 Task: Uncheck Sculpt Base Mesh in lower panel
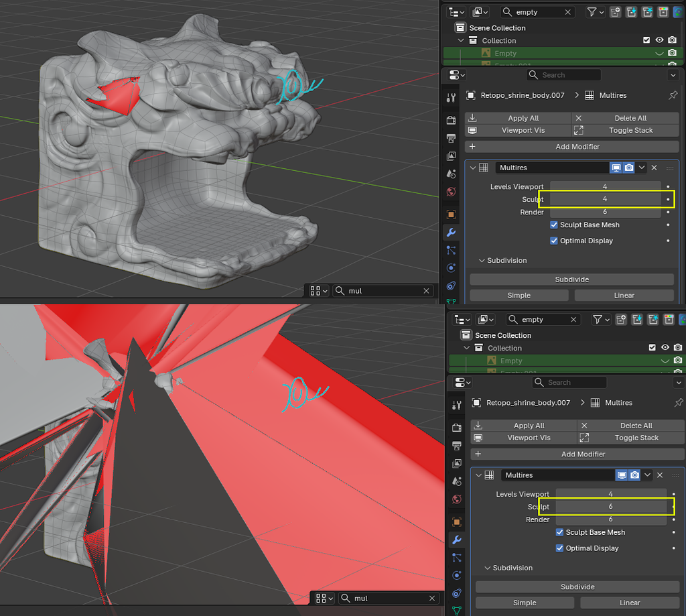tap(559, 532)
